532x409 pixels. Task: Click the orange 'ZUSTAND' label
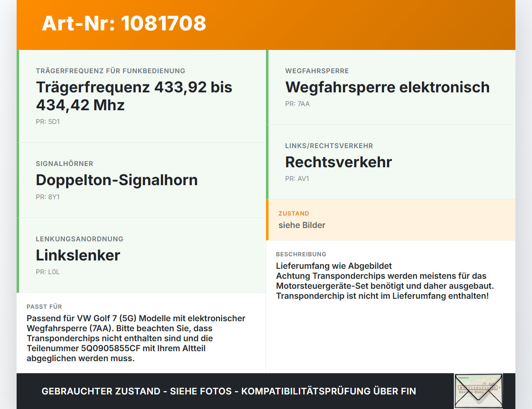[x=293, y=214]
